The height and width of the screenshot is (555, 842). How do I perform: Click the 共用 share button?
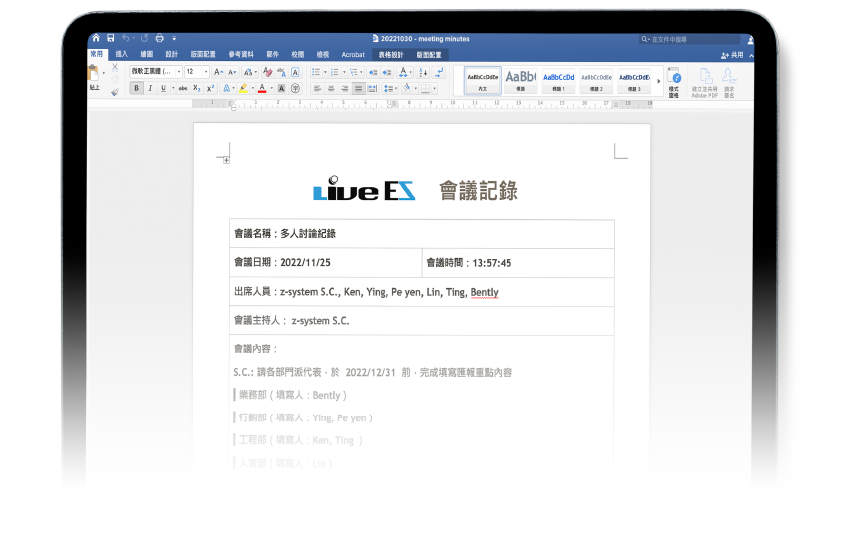(x=732, y=55)
